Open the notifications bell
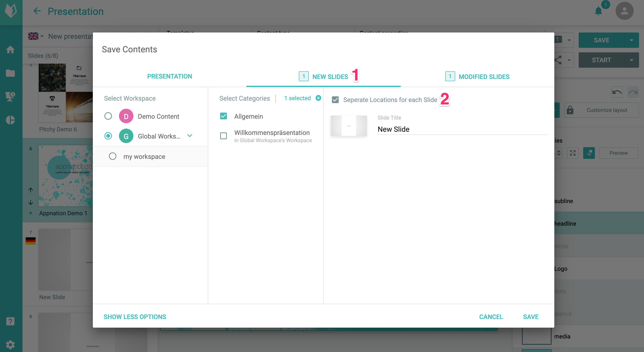644x352 pixels. tap(598, 11)
